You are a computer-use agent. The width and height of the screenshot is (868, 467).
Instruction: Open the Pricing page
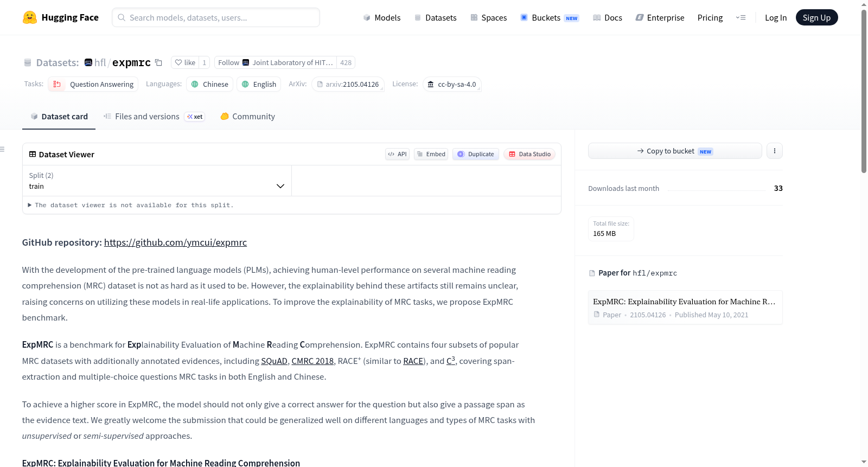[710, 17]
